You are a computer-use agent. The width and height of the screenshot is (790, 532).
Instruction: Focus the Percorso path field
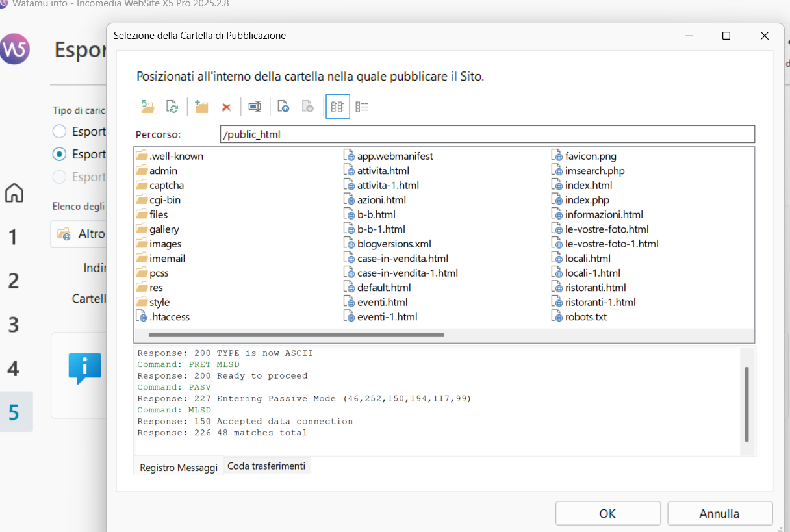click(x=487, y=134)
